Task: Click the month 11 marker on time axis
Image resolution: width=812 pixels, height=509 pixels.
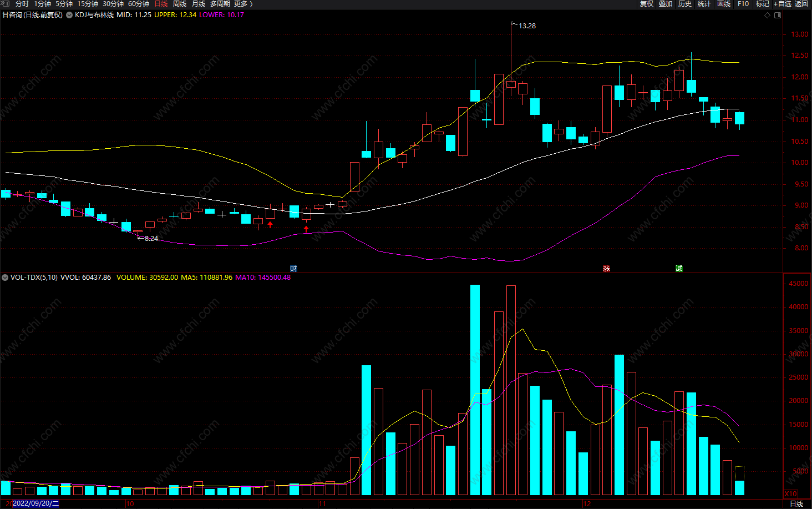Action: point(322,504)
